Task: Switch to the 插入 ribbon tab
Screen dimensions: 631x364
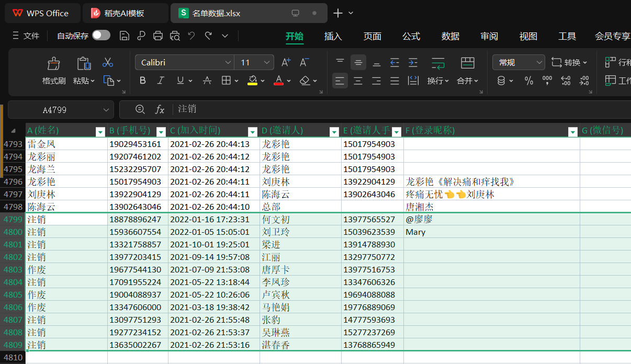Action: coord(333,36)
